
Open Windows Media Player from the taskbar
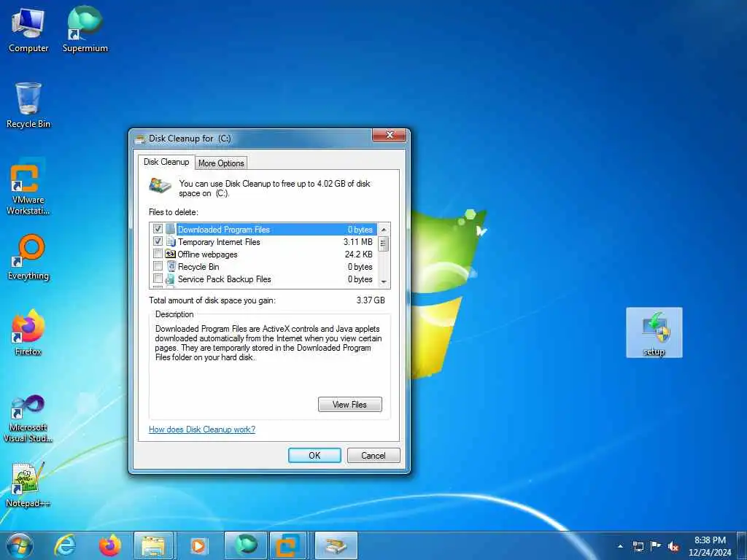pyautogui.click(x=198, y=545)
